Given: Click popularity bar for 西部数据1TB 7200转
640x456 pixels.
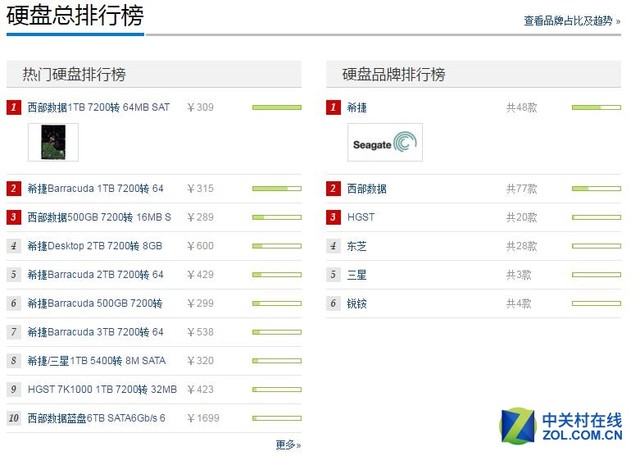Looking at the screenshot, I should 277,107.
